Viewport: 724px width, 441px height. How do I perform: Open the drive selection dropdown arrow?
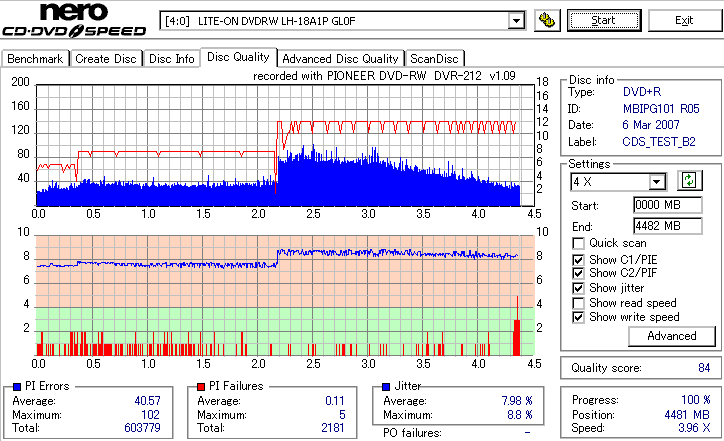click(516, 21)
